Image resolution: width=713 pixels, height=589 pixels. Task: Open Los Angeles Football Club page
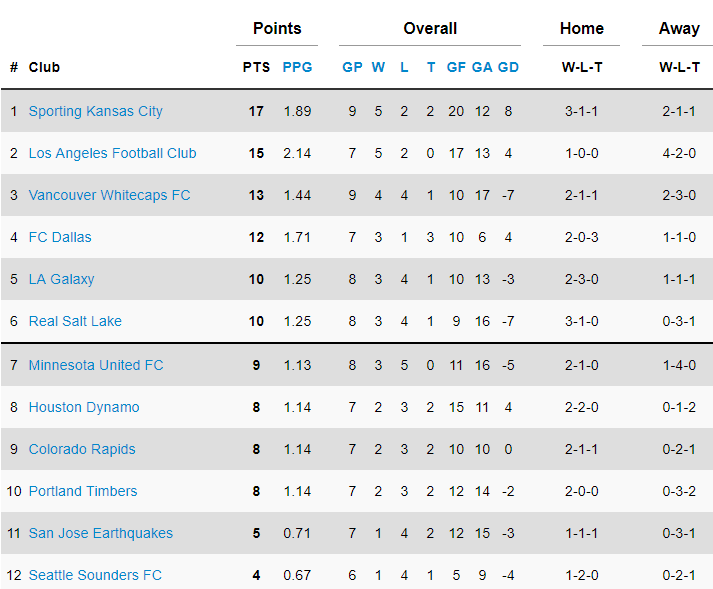coord(112,153)
